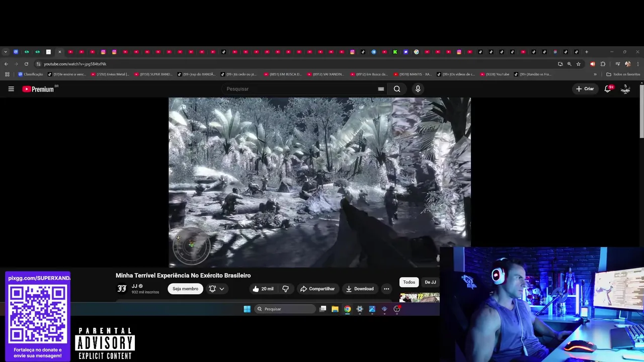Bookmark this page with the star icon

(x=579, y=64)
